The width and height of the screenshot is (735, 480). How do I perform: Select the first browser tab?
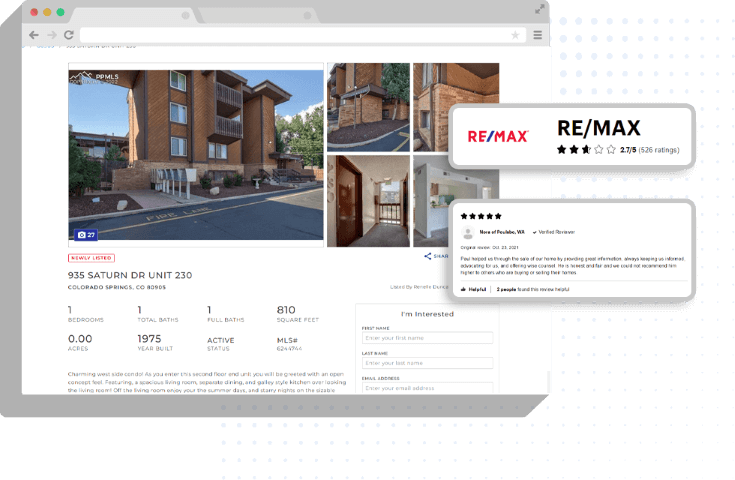coord(134,15)
